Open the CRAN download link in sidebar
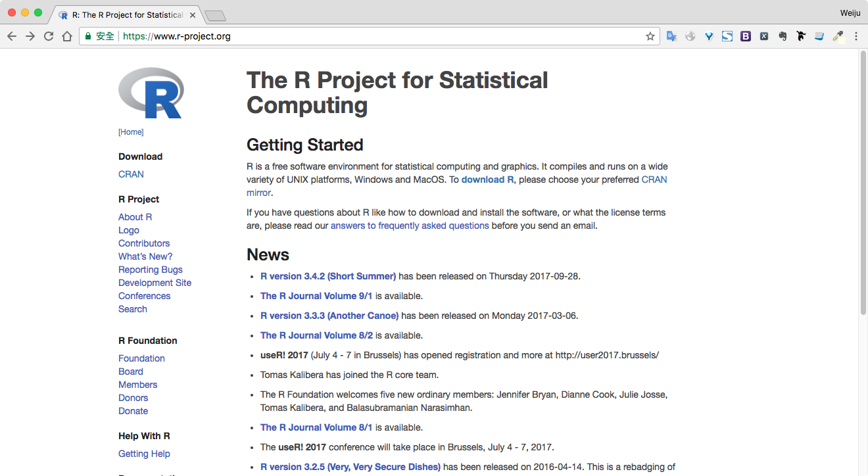This screenshot has width=868, height=476. tap(131, 174)
